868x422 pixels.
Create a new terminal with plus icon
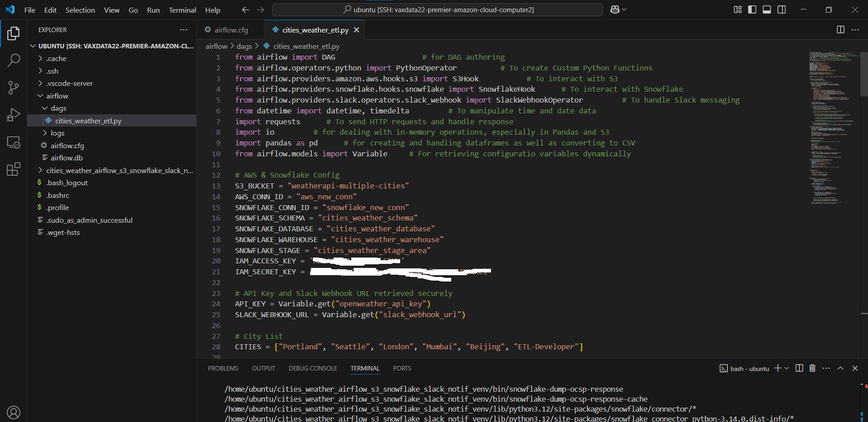tap(778, 368)
